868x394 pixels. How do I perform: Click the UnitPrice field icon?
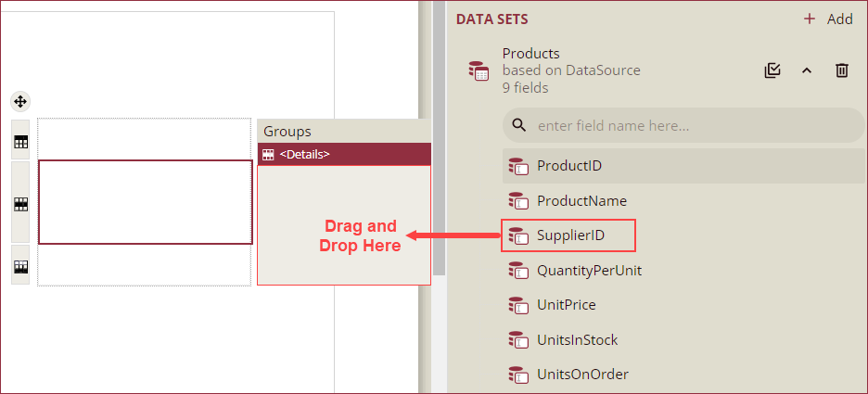518,305
